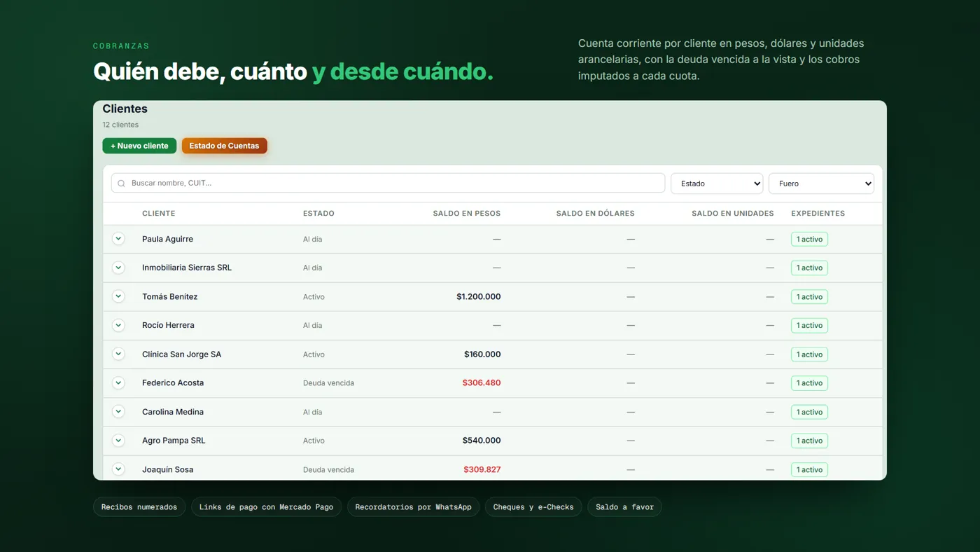Click the EXPEDIENTES column header
This screenshot has height=552, width=980.
click(818, 214)
